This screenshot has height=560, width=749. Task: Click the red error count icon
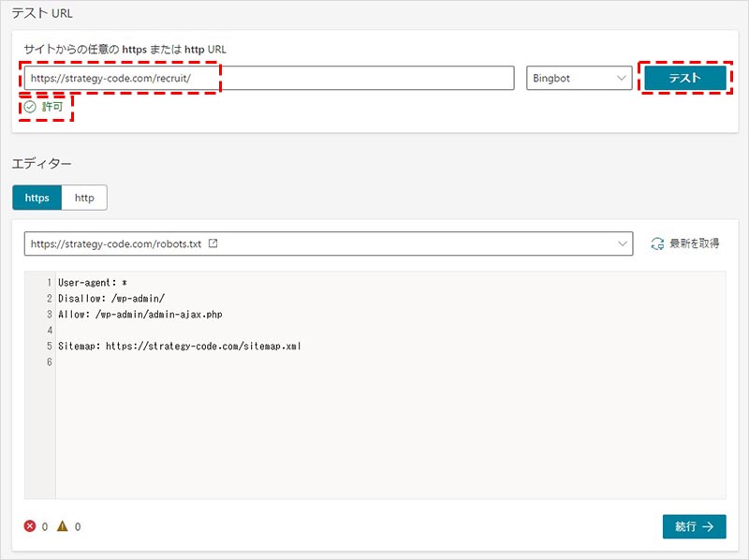point(30,526)
